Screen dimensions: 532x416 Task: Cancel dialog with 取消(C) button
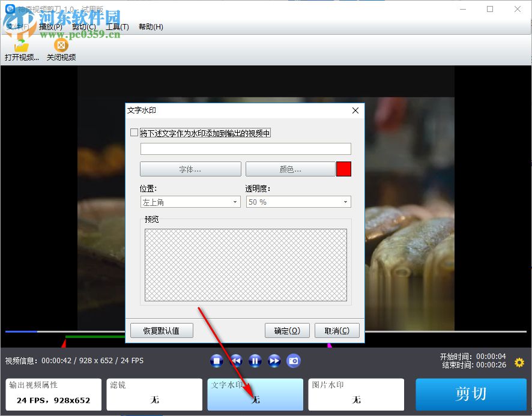coord(337,331)
